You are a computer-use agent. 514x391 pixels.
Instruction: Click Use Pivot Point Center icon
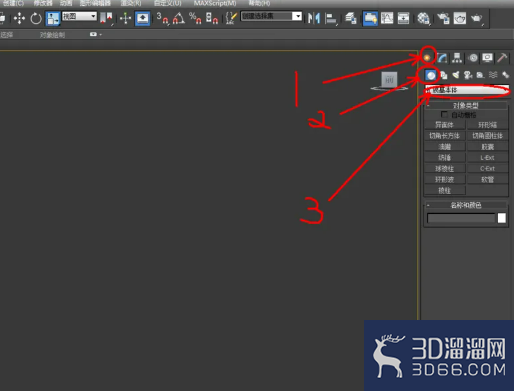click(x=106, y=18)
